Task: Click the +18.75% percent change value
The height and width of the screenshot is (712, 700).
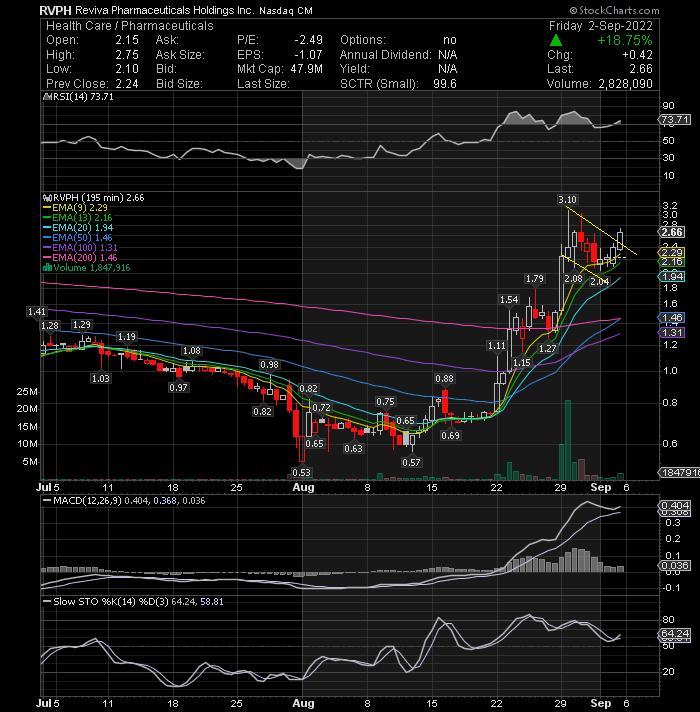Action: pos(625,40)
